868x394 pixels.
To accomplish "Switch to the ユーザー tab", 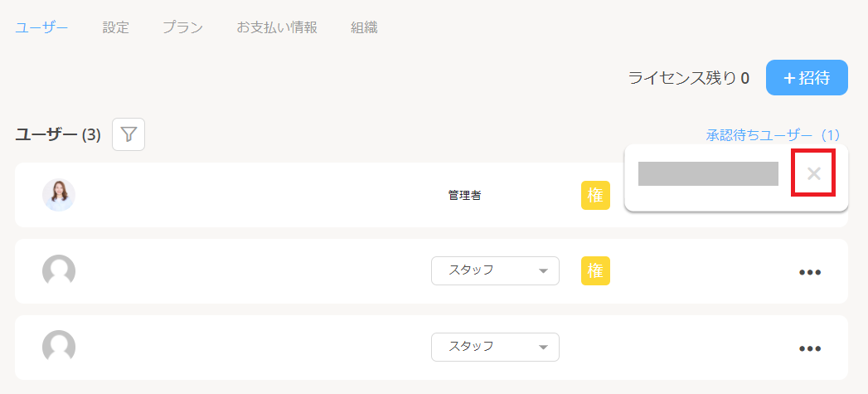I will pyautogui.click(x=41, y=27).
